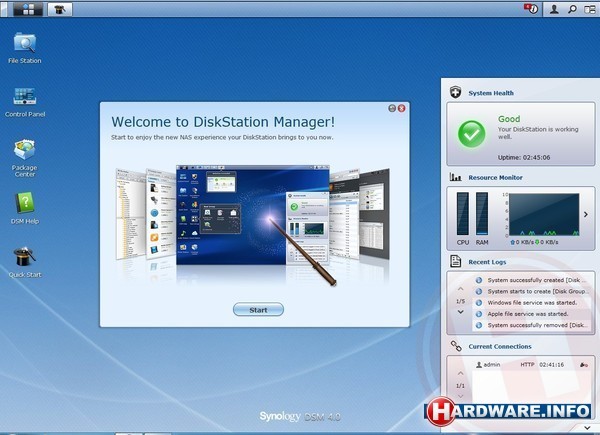
Task: Click the search magnifier icon
Action: [571, 8]
